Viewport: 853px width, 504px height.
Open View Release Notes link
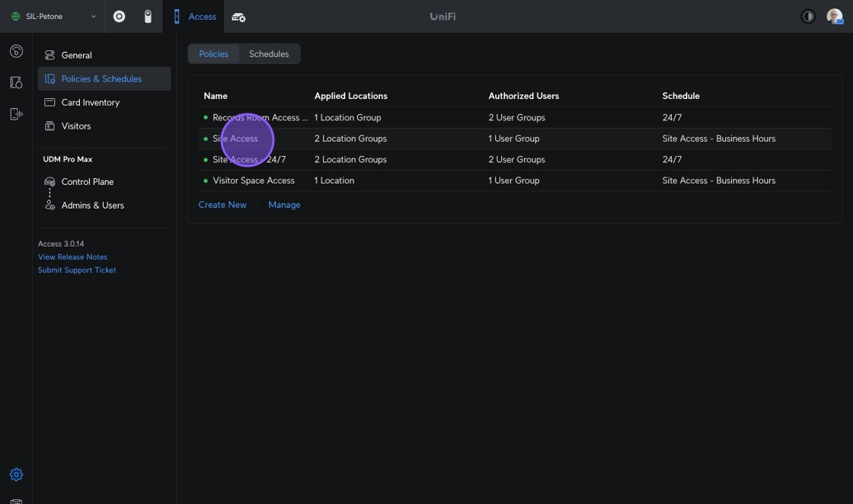tap(72, 257)
